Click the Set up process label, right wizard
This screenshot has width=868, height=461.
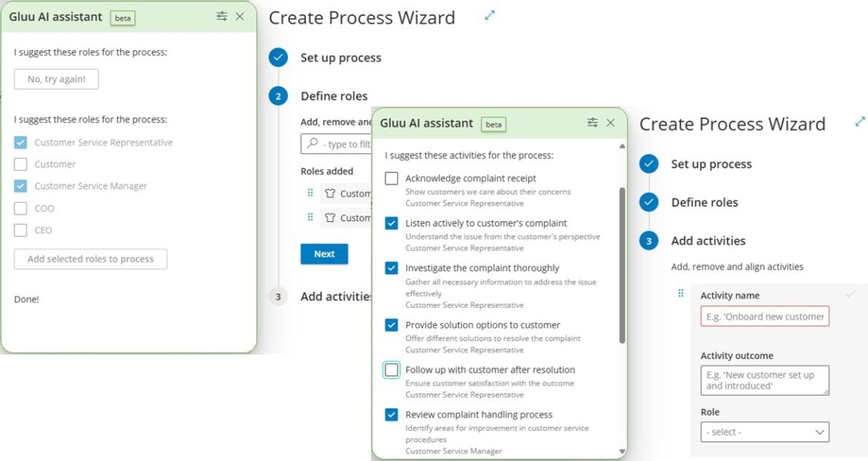711,164
